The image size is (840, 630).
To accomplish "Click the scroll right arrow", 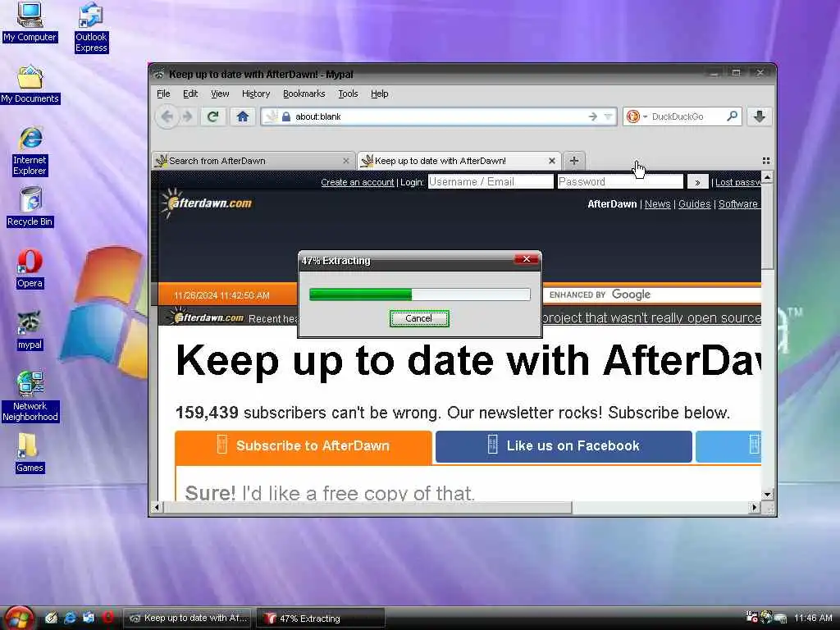I will click(x=755, y=507).
